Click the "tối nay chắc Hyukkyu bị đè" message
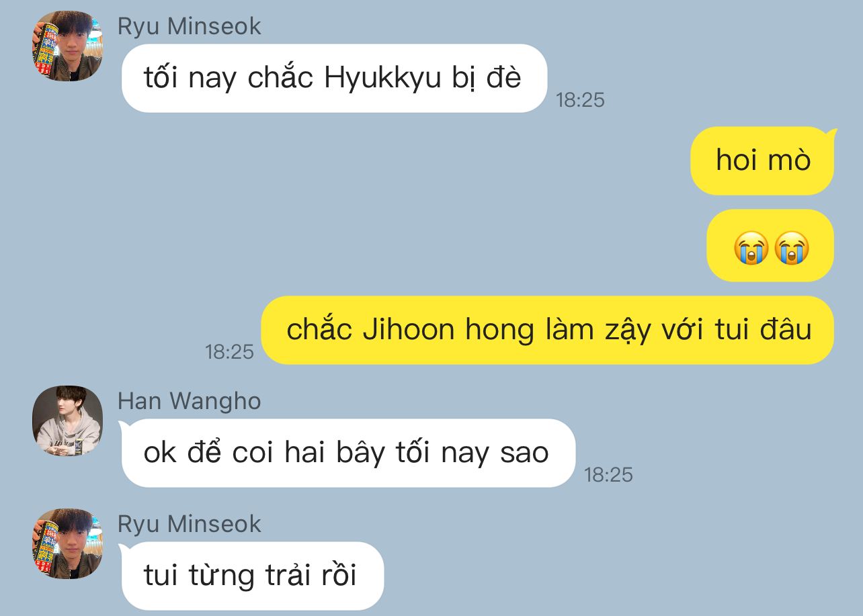 click(333, 78)
